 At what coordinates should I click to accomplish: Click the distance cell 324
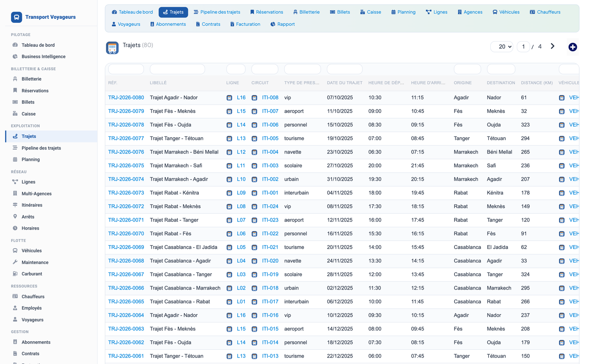point(525,274)
